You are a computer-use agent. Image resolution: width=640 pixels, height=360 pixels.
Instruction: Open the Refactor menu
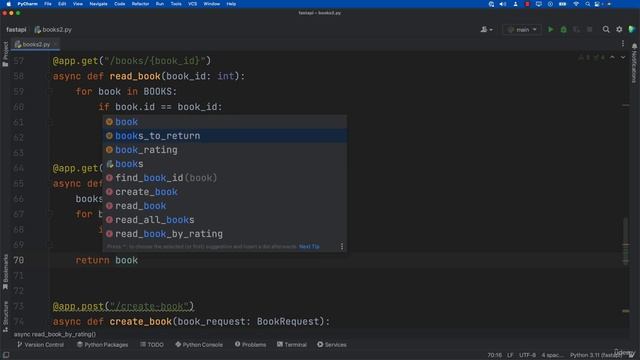click(x=140, y=4)
